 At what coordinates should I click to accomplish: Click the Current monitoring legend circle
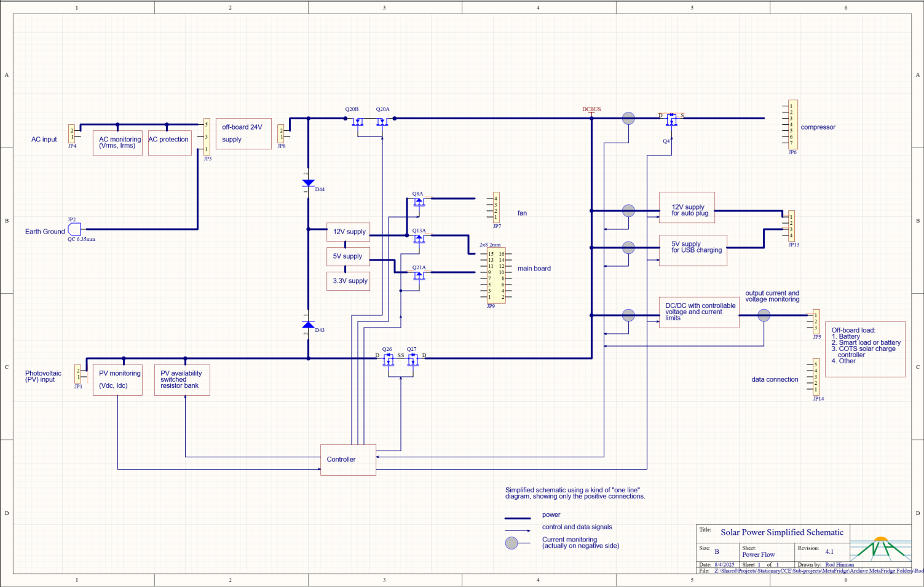click(x=511, y=543)
